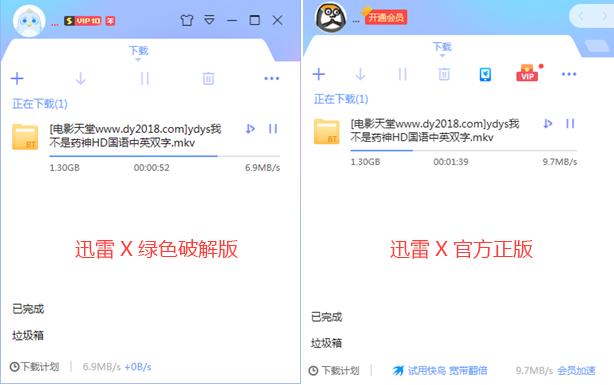Click 试用快鸟 宽带翻倍 link in the right (official version) window
Screen dimensions: 614x385
440,371
